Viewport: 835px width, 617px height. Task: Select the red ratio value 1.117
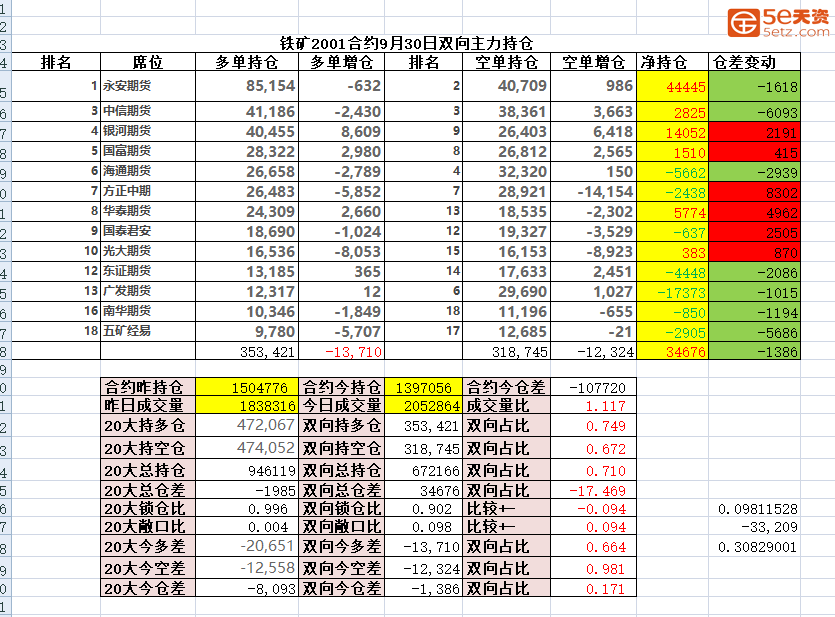(x=594, y=406)
